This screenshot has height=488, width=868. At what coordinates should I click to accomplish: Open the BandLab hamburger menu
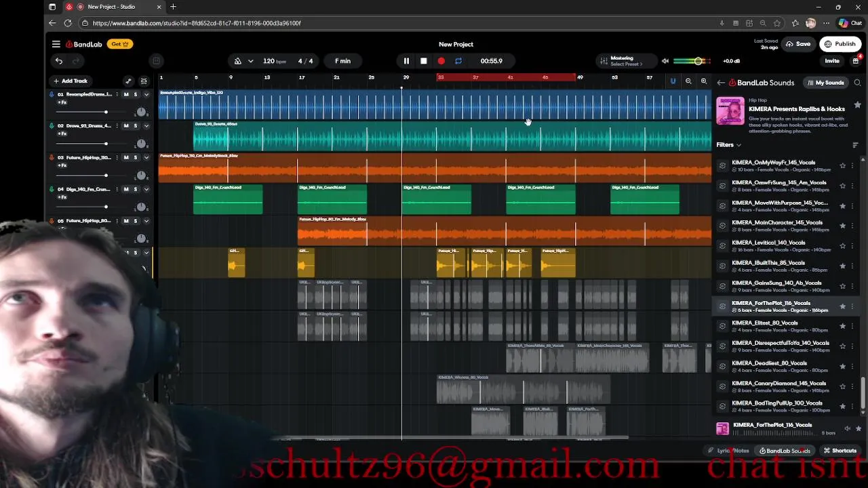(x=56, y=44)
